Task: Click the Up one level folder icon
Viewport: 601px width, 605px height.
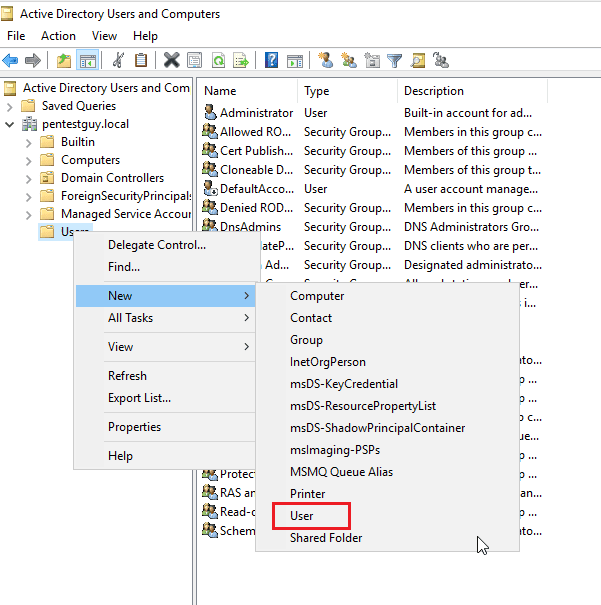Action: click(64, 61)
